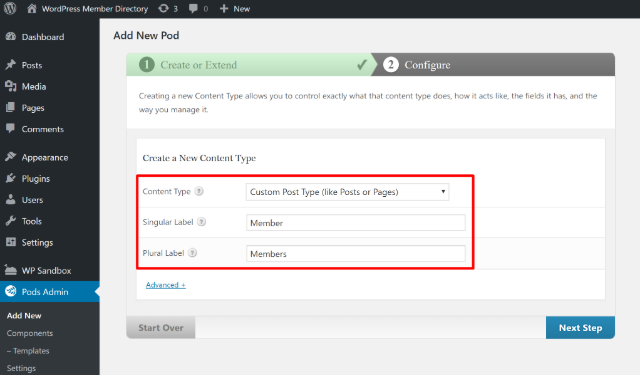Show help for Content Type field

coord(199,191)
